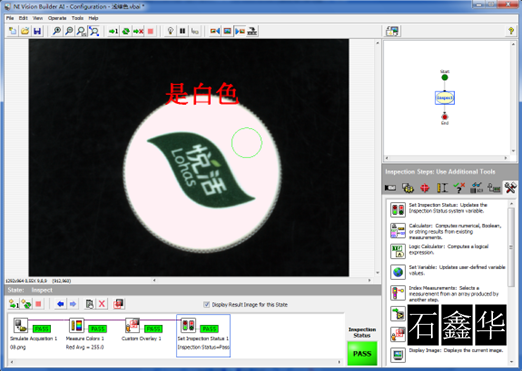Click the red delete step X button
This screenshot has height=371, width=522.
point(102,304)
